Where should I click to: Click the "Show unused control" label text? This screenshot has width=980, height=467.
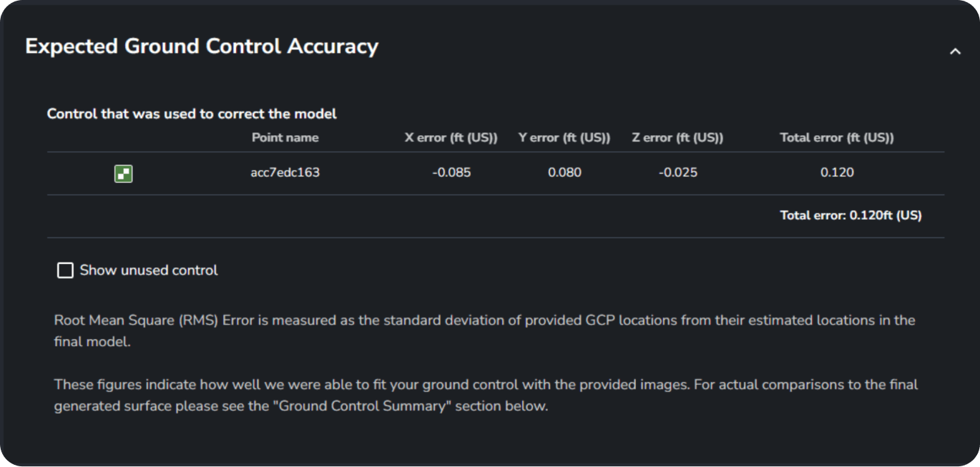tap(149, 270)
